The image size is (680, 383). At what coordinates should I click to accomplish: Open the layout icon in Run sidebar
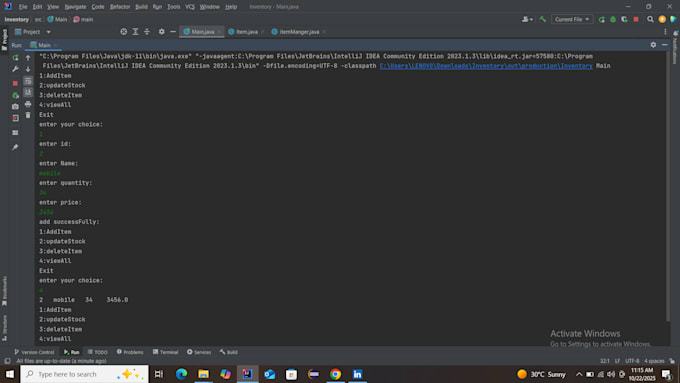tap(15, 133)
